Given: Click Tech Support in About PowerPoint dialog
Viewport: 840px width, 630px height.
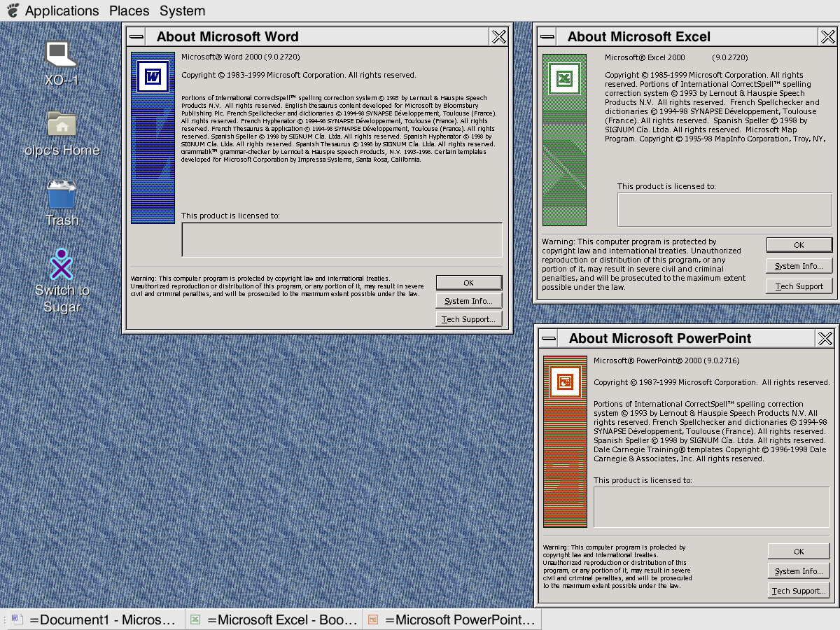Looking at the screenshot, I should [798, 591].
